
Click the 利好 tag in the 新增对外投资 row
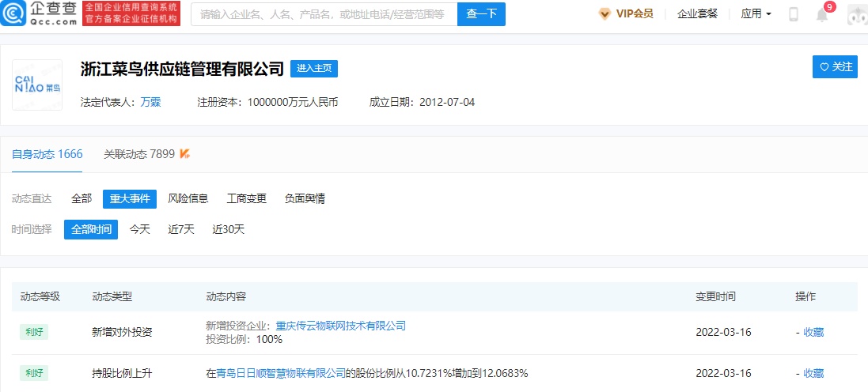click(34, 332)
